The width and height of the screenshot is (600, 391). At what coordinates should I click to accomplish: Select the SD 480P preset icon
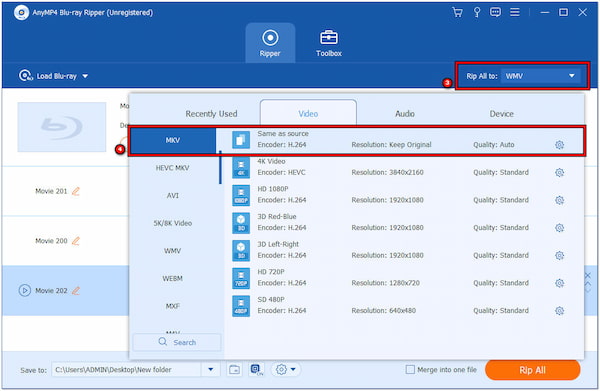coord(241,305)
